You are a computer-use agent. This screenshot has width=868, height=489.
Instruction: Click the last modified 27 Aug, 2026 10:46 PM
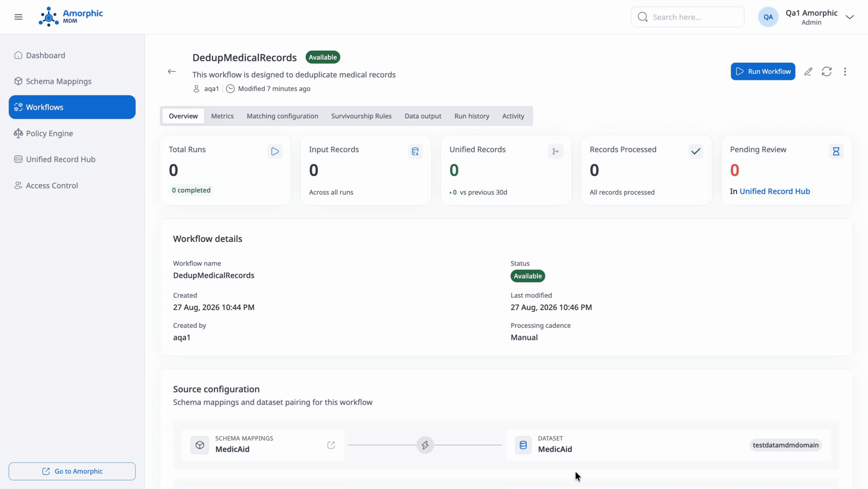[551, 307]
